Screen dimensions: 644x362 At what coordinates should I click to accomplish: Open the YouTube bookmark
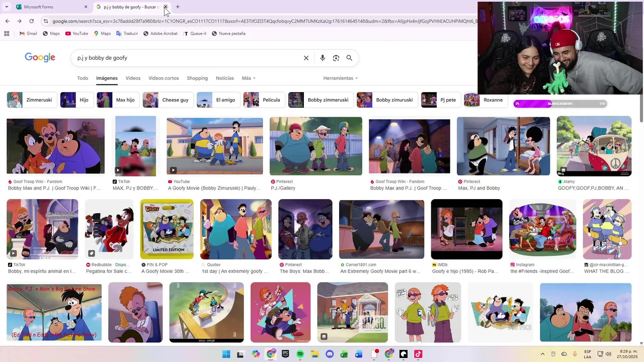coord(76,34)
